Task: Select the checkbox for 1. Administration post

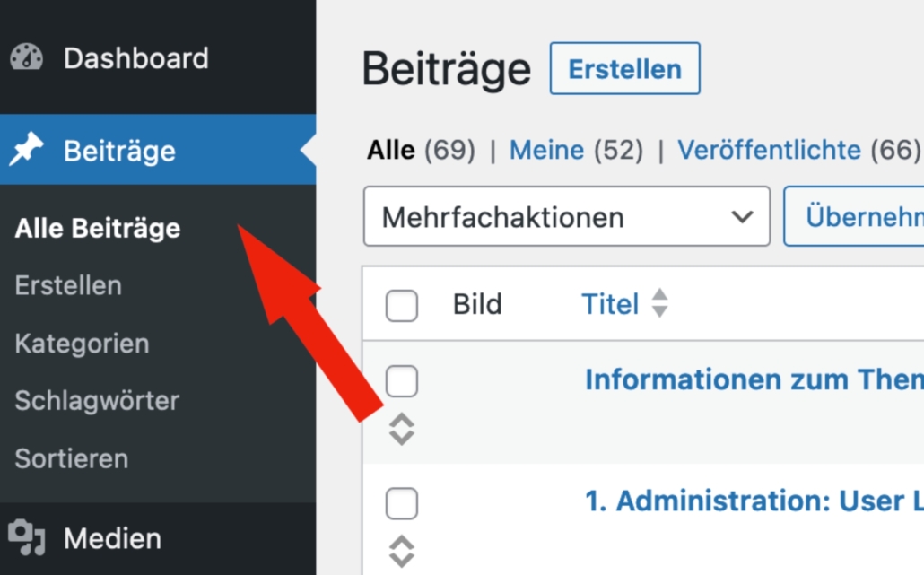Action: tap(402, 503)
